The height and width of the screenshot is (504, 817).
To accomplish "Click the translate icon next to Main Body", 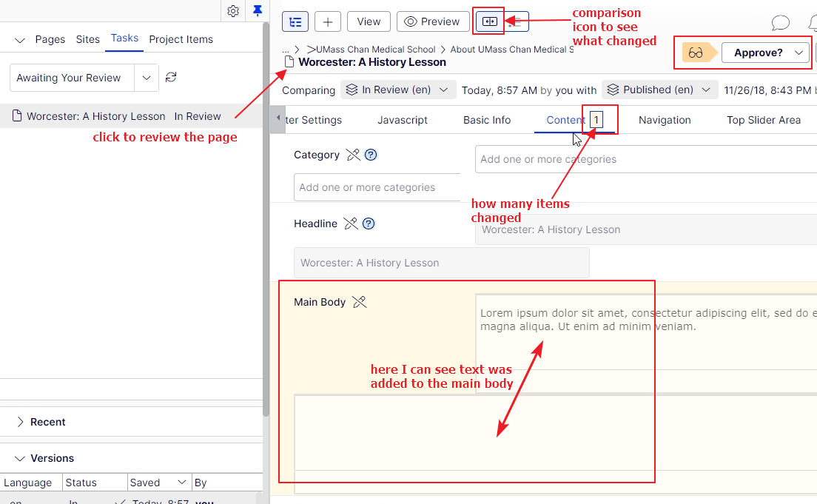I will tap(359, 302).
